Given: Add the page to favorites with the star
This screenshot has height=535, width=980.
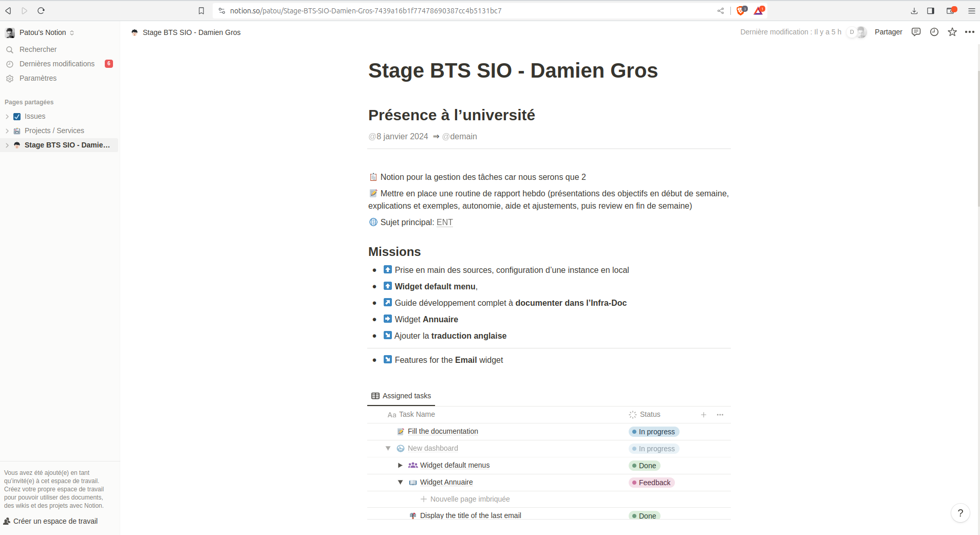Looking at the screenshot, I should pyautogui.click(x=952, y=32).
